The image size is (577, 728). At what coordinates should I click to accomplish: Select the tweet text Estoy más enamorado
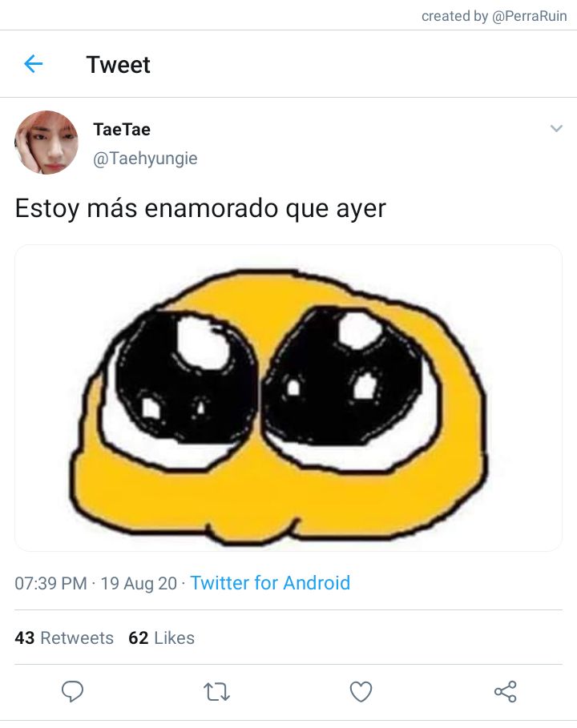(147, 208)
